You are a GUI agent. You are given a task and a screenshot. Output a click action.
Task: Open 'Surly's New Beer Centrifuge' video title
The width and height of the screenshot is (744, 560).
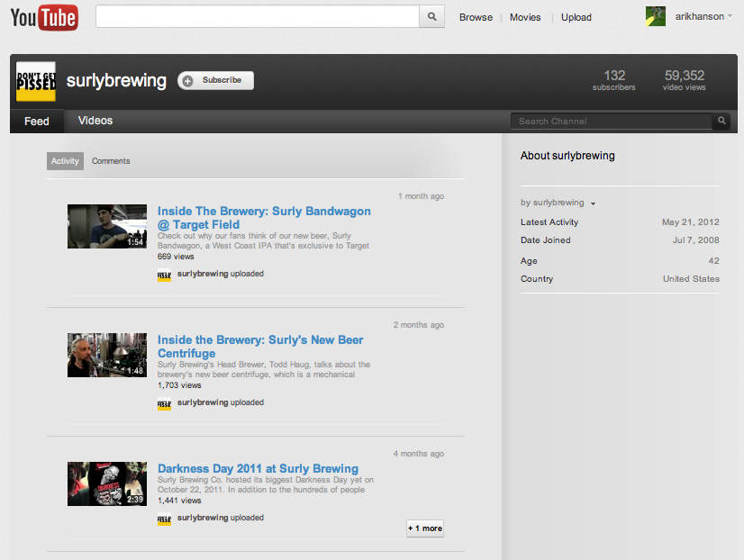260,347
